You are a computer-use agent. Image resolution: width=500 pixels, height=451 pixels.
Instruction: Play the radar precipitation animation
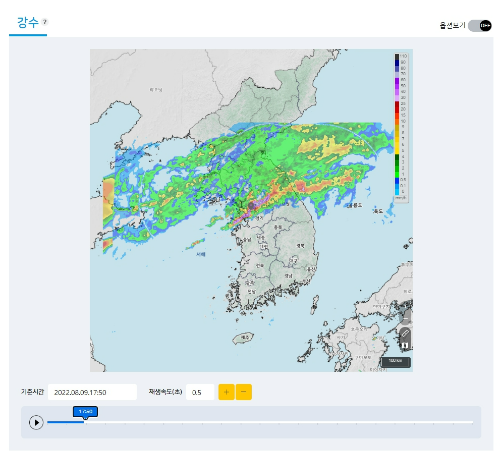click(36, 422)
